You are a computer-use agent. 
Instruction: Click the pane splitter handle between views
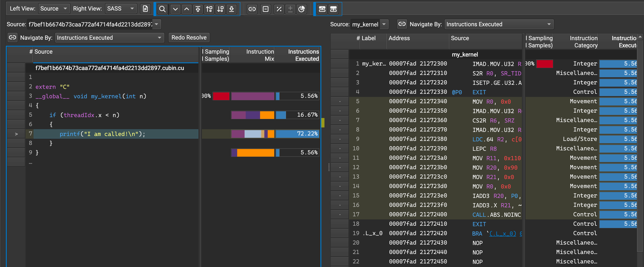point(329,167)
